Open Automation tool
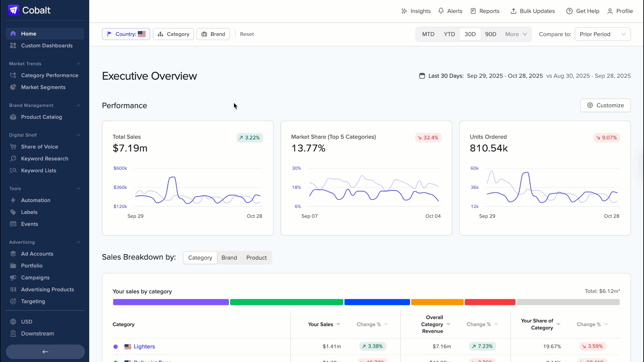Viewport: 644px width, 362px height. click(x=45, y=200)
